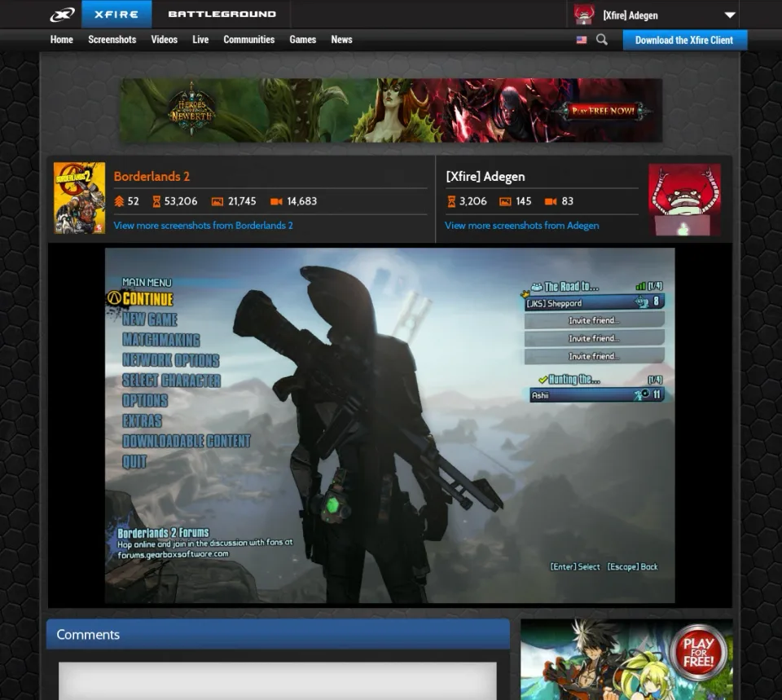Open the Live menu item
Image resolution: width=782 pixels, height=700 pixels.
point(200,39)
